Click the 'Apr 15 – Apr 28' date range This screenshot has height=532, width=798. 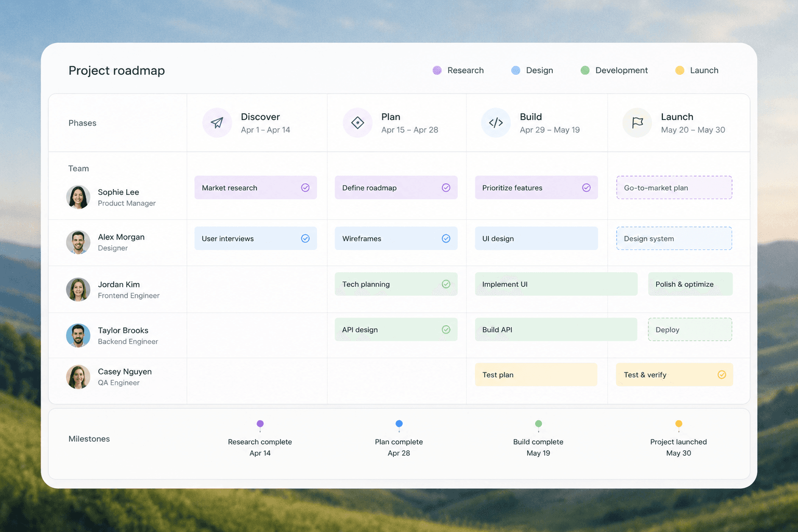(x=410, y=130)
